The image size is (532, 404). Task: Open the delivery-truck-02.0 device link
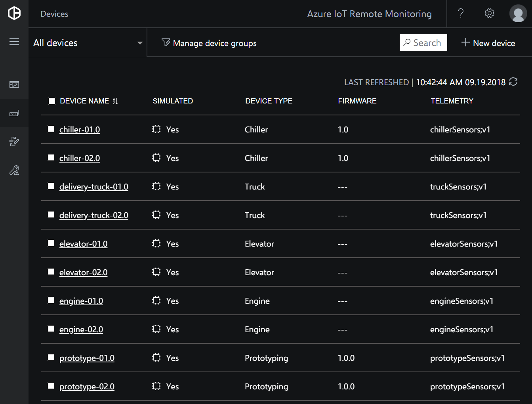pos(94,215)
